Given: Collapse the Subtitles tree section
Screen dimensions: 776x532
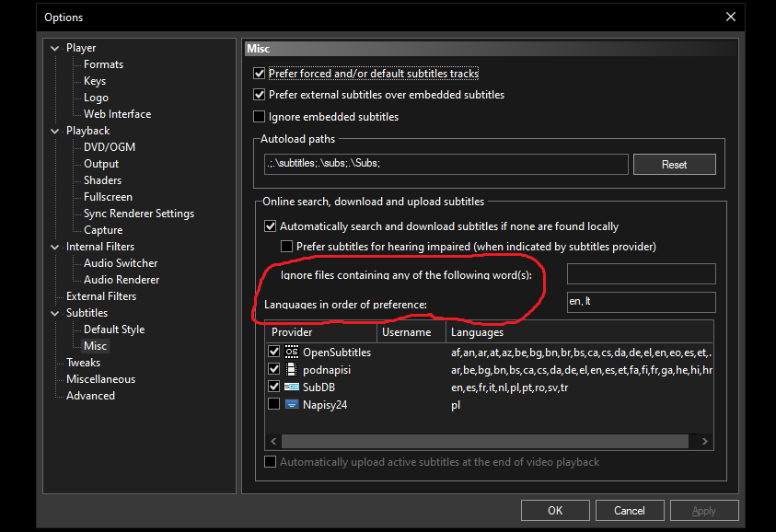Looking at the screenshot, I should coord(54,312).
